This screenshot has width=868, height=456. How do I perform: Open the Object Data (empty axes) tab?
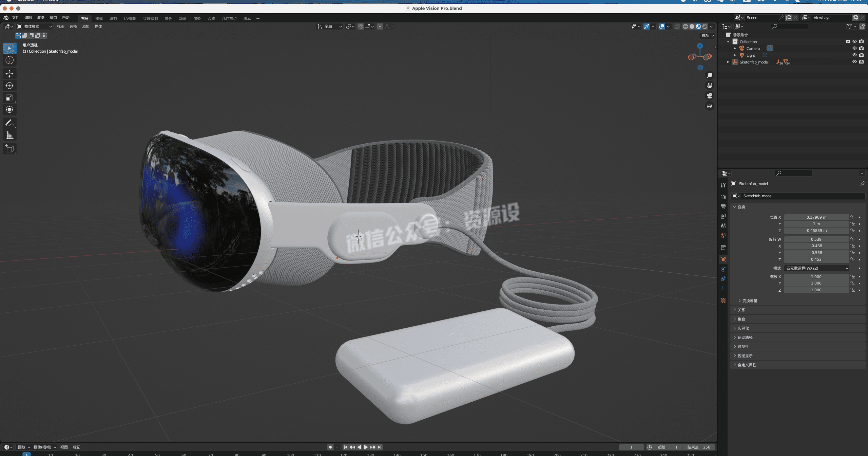723,288
